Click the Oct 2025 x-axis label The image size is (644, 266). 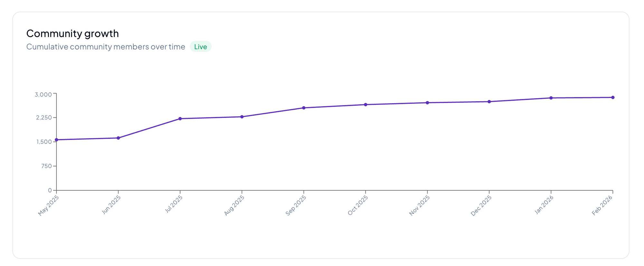(358, 205)
